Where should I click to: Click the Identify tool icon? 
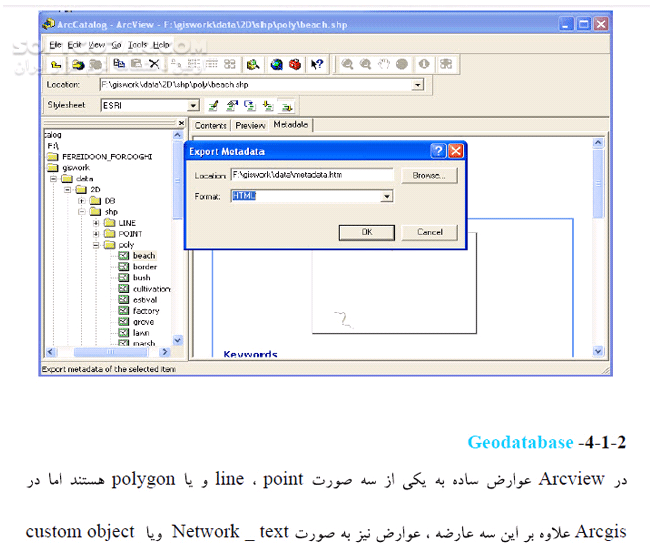pyautogui.click(x=423, y=64)
